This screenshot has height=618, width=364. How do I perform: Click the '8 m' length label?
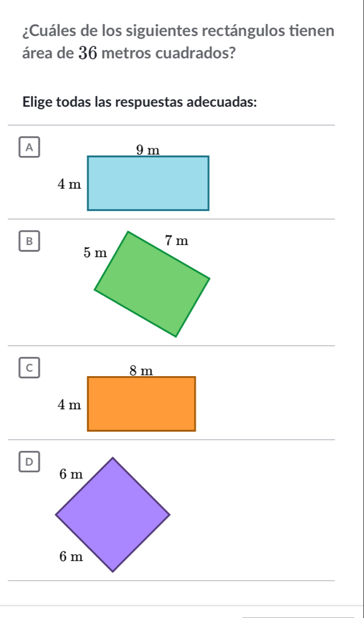point(141,371)
